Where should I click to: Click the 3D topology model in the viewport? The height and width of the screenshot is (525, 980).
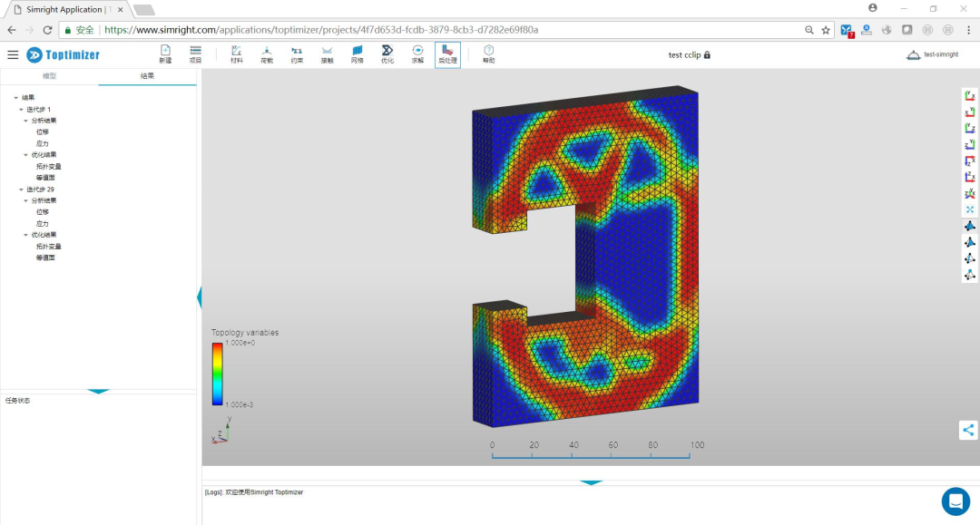(x=585, y=257)
